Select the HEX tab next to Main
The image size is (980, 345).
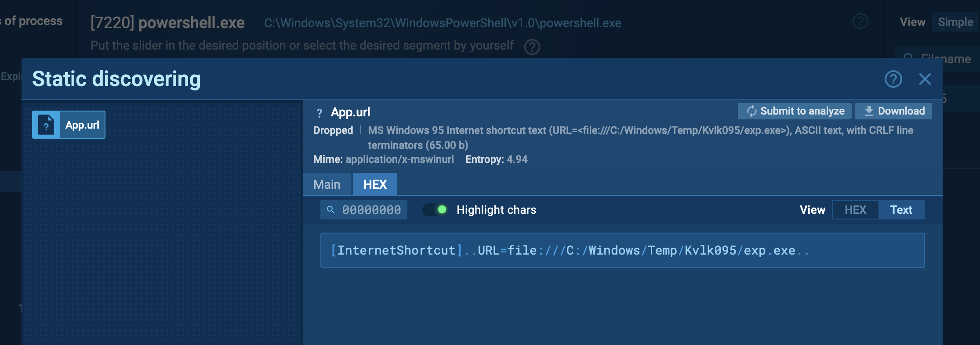[x=375, y=184]
